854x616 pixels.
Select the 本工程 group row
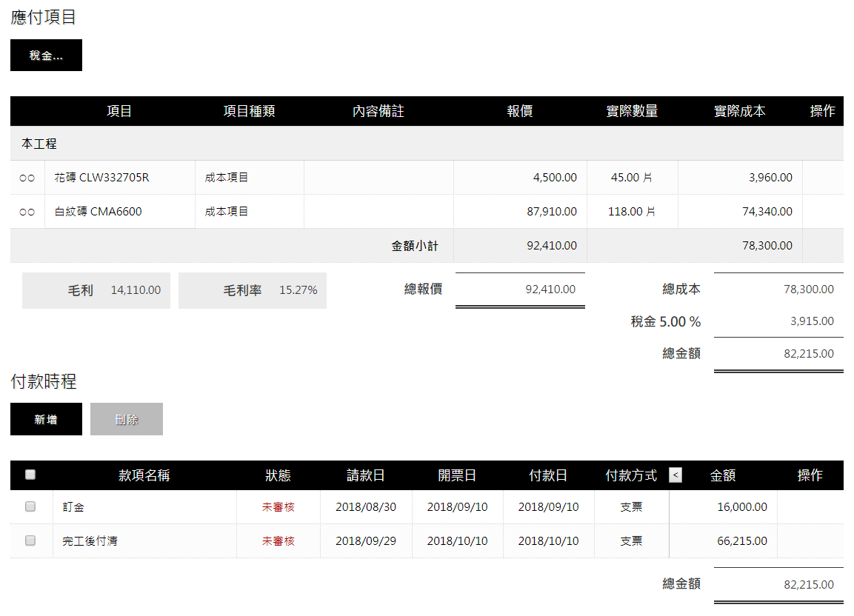40,144
